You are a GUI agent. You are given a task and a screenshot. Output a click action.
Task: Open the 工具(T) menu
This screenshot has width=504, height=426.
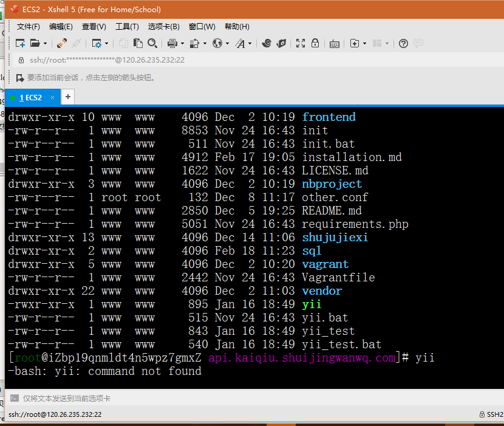point(127,27)
